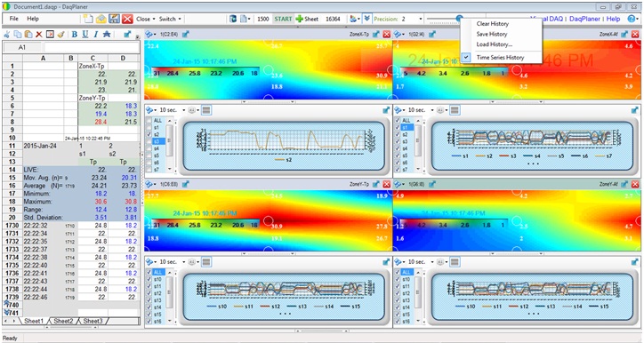Click the paint brush format icon
Viewport: 644px width, 343px height.
click(60, 35)
